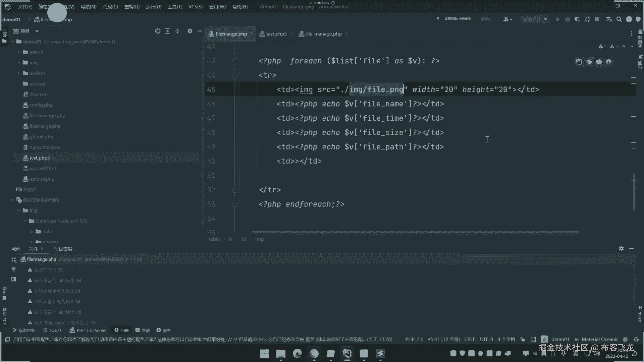The width and height of the screenshot is (644, 362).
Task: Open project panel settings gear
Action: 190,31
